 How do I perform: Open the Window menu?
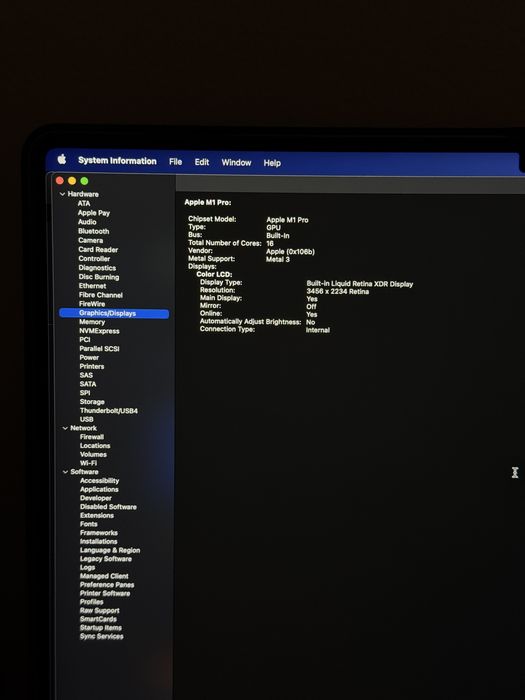point(237,162)
